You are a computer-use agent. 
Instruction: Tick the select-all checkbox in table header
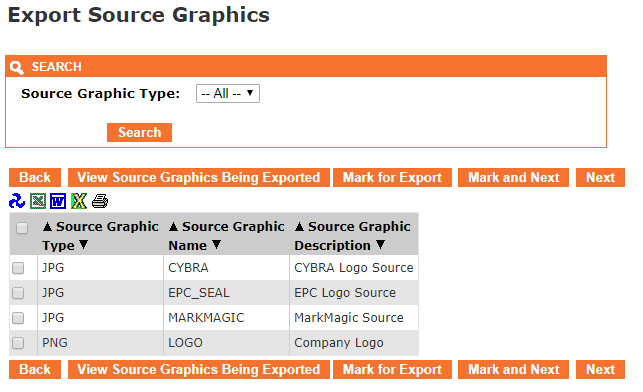tap(22, 228)
